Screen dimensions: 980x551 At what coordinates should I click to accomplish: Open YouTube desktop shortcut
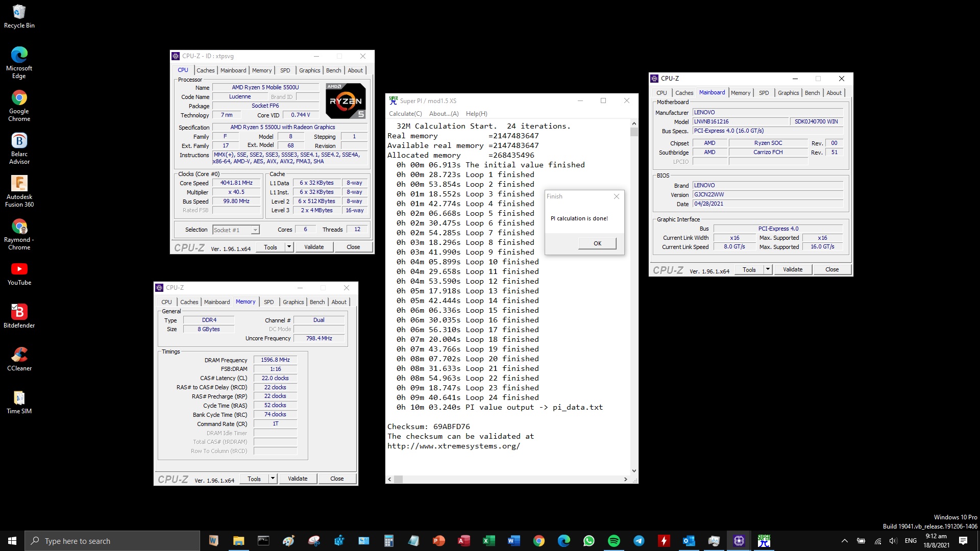tap(19, 273)
